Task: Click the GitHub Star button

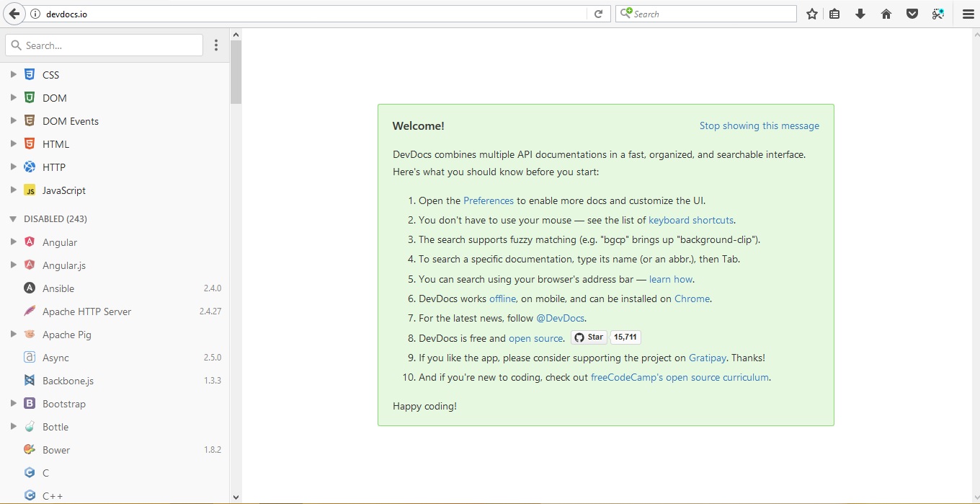Action: pos(589,337)
